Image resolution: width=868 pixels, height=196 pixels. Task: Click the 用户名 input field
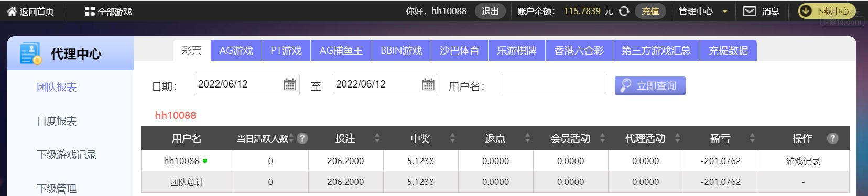point(555,85)
